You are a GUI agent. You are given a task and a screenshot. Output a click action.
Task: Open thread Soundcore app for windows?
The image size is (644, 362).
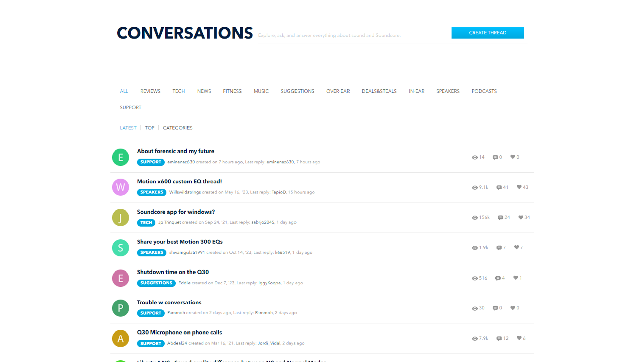(x=175, y=212)
